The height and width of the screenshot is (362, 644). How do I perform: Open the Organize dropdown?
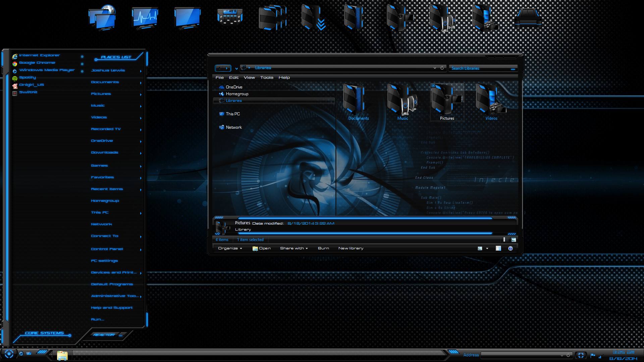230,248
